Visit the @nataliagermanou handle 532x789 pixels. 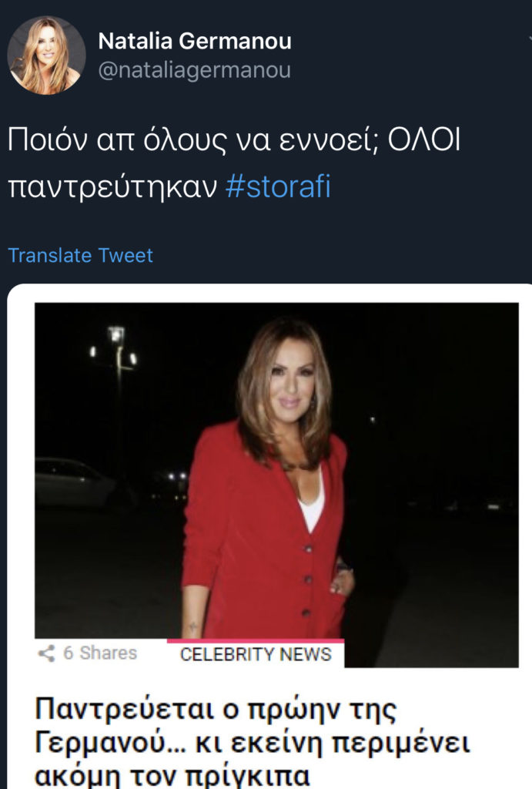click(x=195, y=70)
